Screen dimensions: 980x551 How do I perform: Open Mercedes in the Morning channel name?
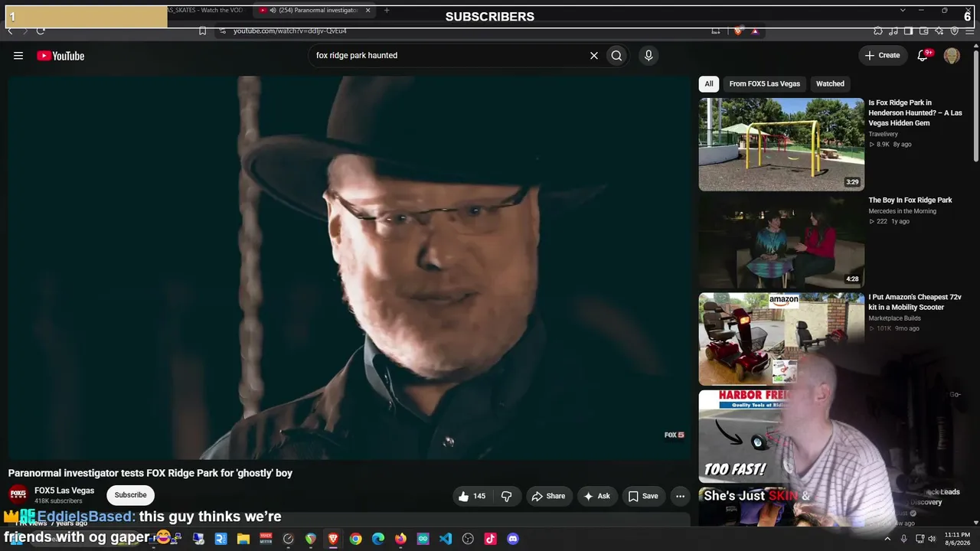pos(902,211)
